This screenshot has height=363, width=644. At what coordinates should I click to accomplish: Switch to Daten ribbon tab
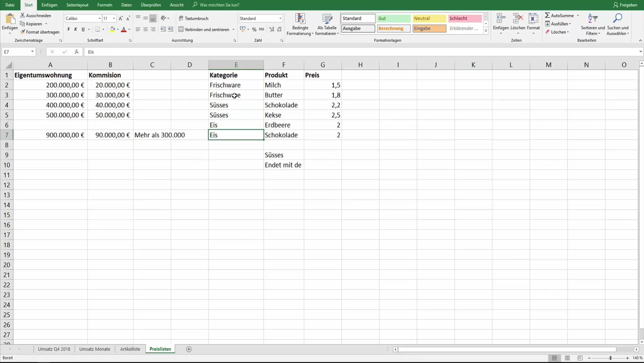pyautogui.click(x=126, y=5)
